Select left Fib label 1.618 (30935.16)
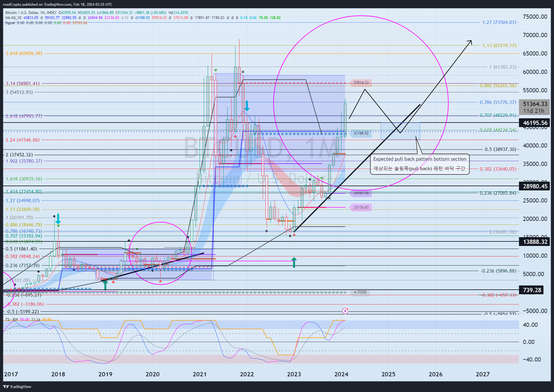Image resolution: width=554 pixels, height=392 pixels. (x=24, y=179)
